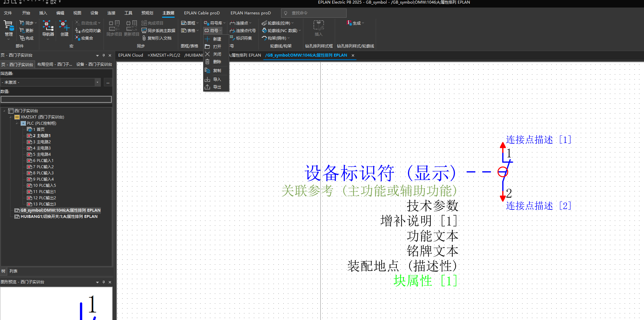Click the 连接点代号 connection point designation
The height and width of the screenshot is (320, 644).
click(243, 30)
